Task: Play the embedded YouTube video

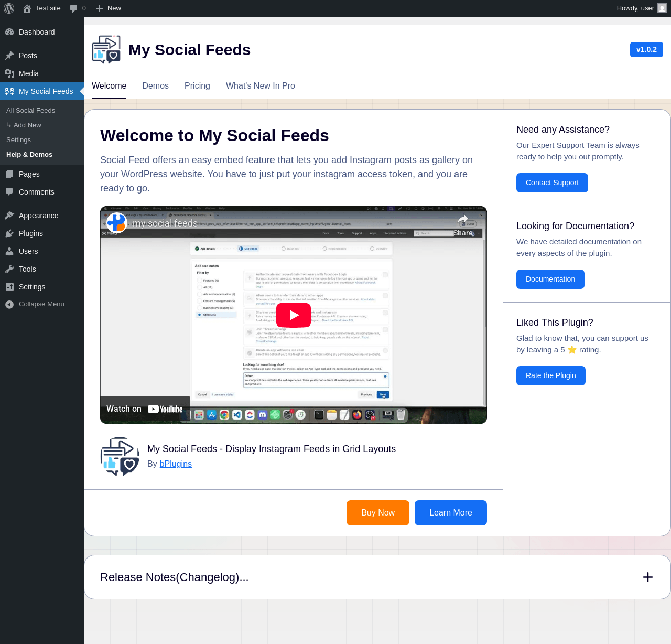Action: coord(294,315)
